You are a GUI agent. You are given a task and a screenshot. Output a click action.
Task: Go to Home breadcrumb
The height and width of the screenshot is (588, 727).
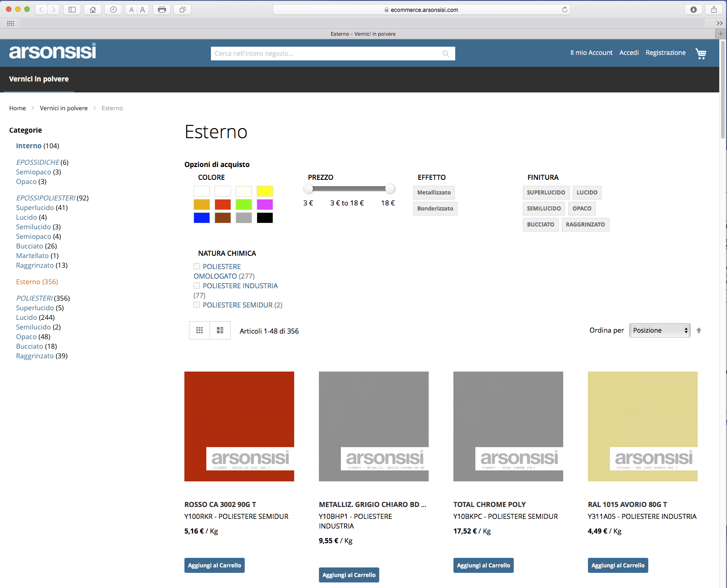click(17, 108)
